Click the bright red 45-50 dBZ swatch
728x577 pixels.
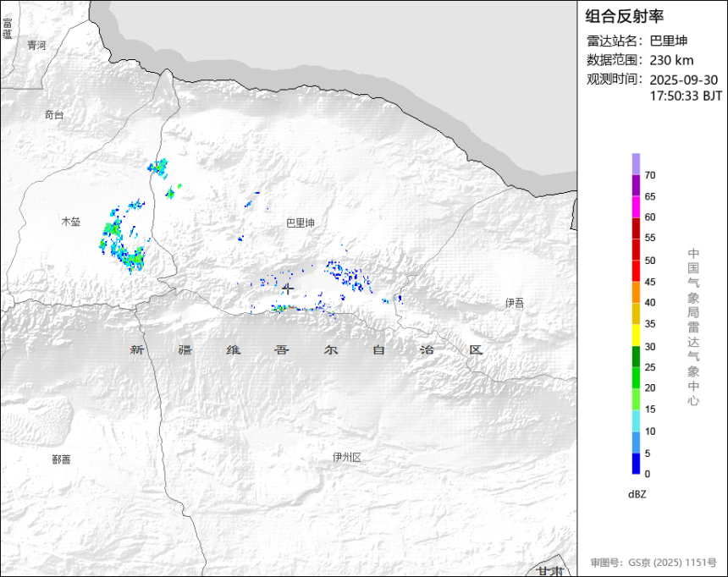636,271
